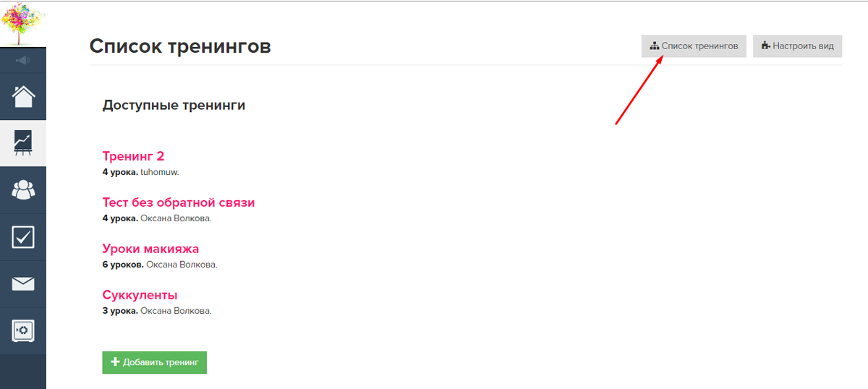
Task: Click the Добавить тренинг green button
Action: point(155,362)
